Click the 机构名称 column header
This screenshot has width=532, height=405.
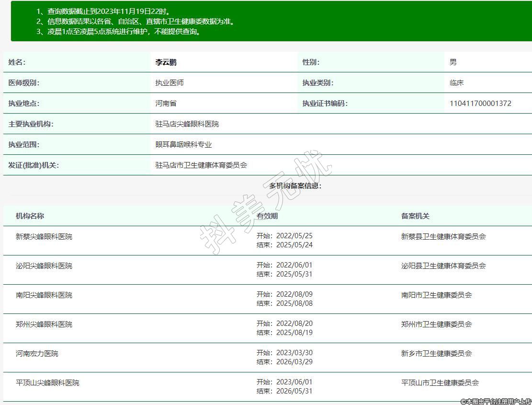pyautogui.click(x=30, y=216)
